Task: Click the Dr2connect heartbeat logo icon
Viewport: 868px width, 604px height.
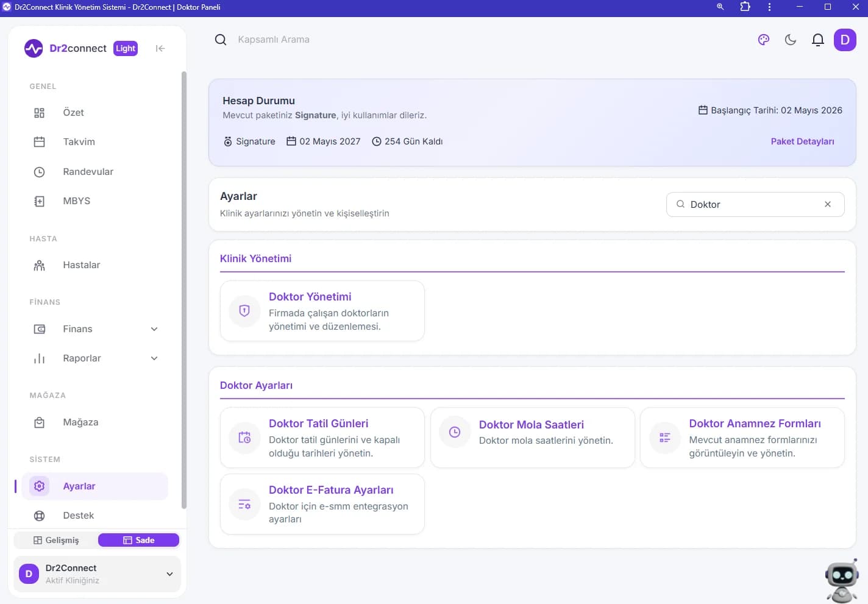Action: 34,48
